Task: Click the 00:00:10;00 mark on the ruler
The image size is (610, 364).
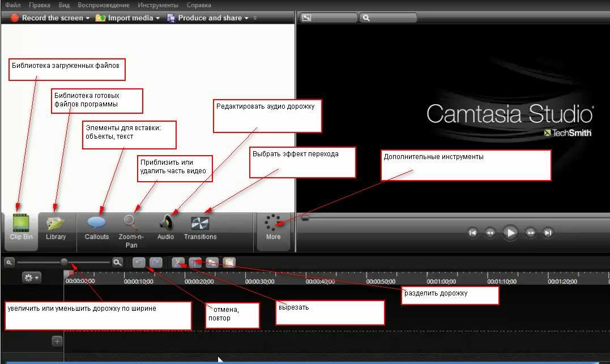Action: 139,281
